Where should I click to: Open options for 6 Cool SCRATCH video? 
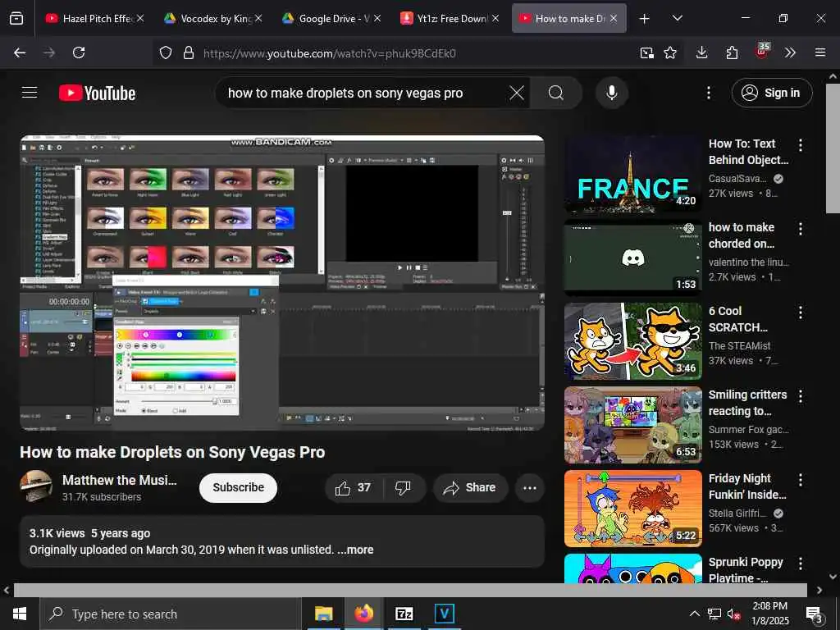801,313
